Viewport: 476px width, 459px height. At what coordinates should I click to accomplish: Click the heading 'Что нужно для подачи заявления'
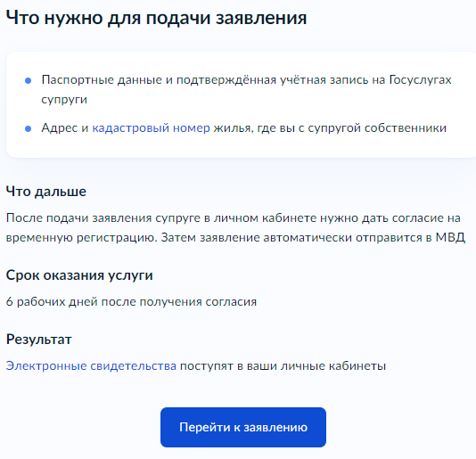coord(156,18)
